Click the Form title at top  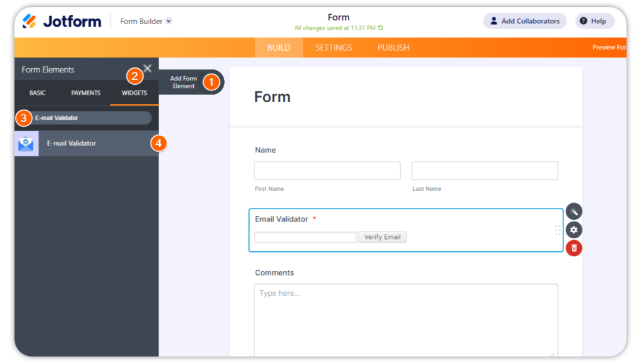pos(339,17)
